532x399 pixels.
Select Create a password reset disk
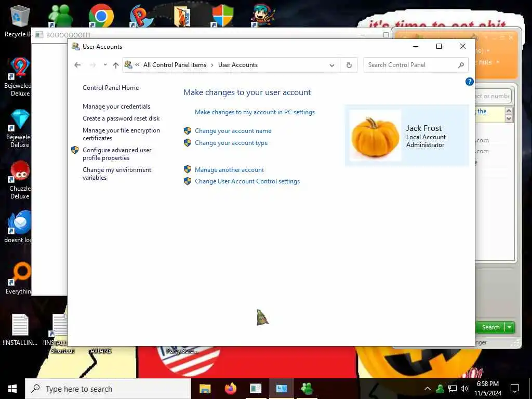click(x=121, y=118)
